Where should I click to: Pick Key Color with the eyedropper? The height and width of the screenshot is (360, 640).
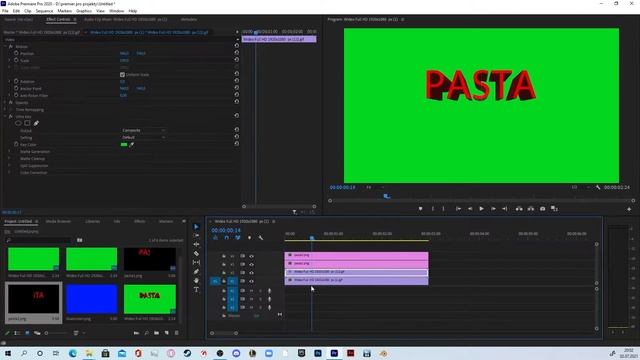[132, 144]
